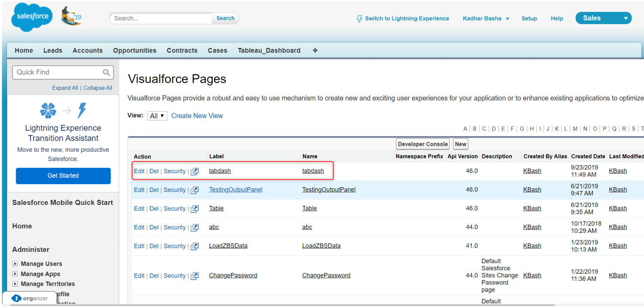Image resolution: width=644 pixels, height=308 pixels.
Task: Open the ChangePassword page preview pop-out icon
Action: pyautogui.click(x=194, y=275)
